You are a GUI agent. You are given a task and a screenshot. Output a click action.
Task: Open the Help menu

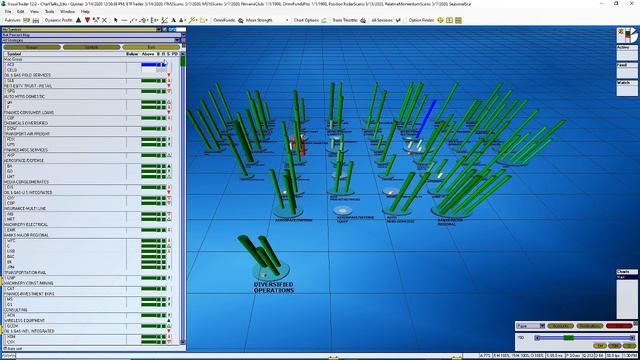click(x=85, y=12)
